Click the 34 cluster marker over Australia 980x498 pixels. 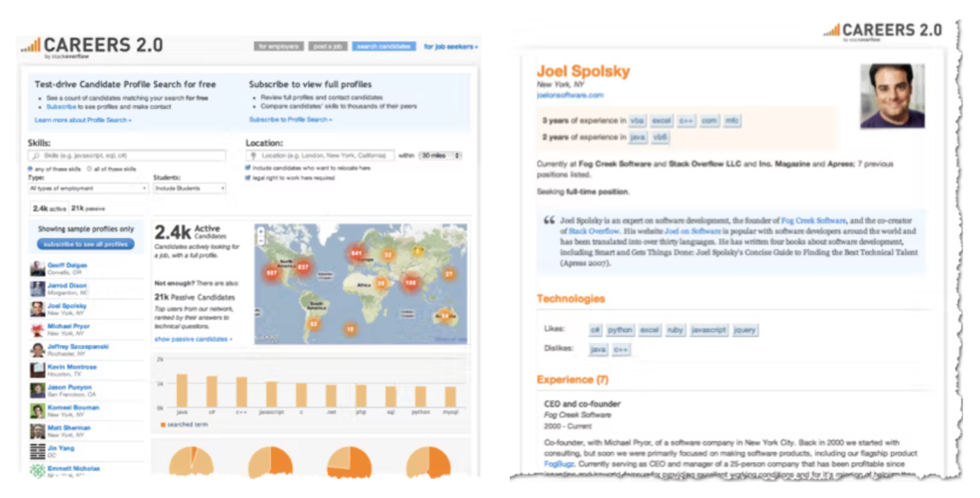pyautogui.click(x=446, y=316)
